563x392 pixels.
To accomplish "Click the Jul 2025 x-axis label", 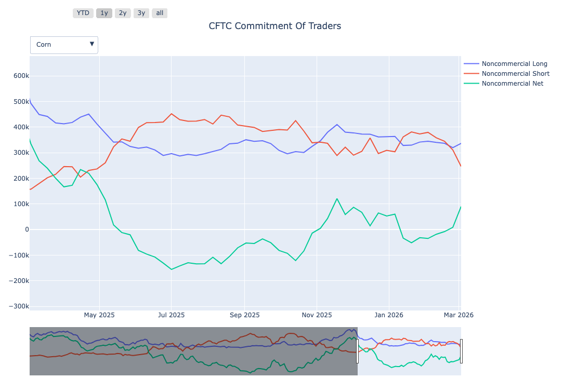I will click(171, 315).
